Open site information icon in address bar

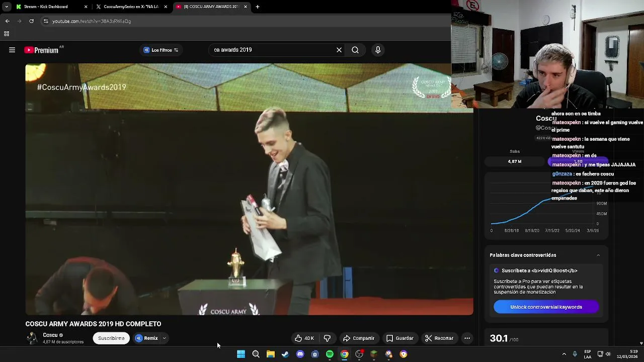tap(46, 21)
